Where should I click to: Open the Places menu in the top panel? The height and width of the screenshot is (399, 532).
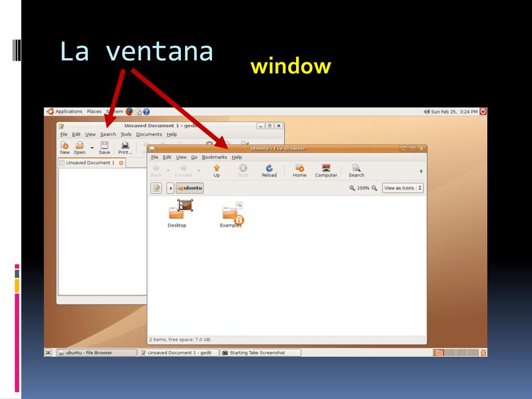[x=94, y=111]
